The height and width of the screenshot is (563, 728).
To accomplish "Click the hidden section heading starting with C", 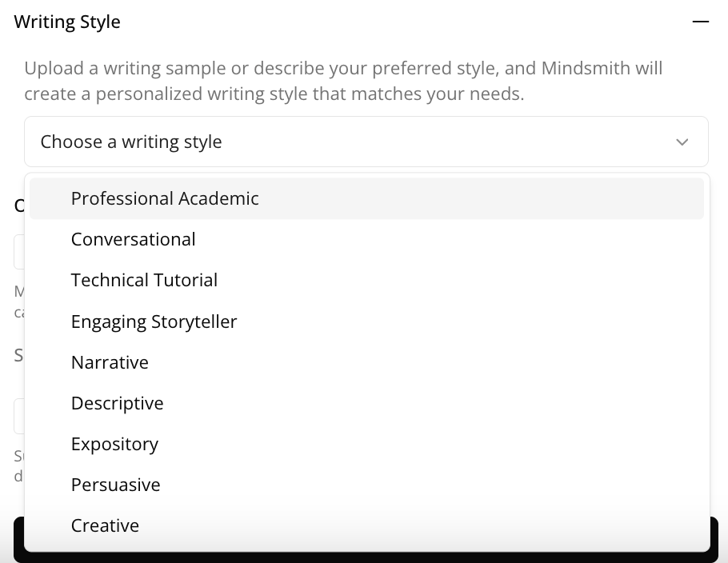I will pyautogui.click(x=18, y=206).
